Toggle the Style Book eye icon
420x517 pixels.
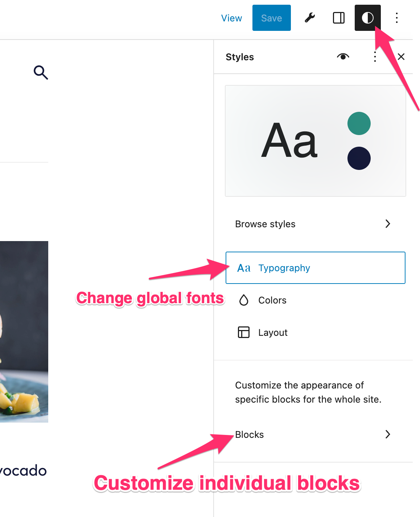(343, 57)
